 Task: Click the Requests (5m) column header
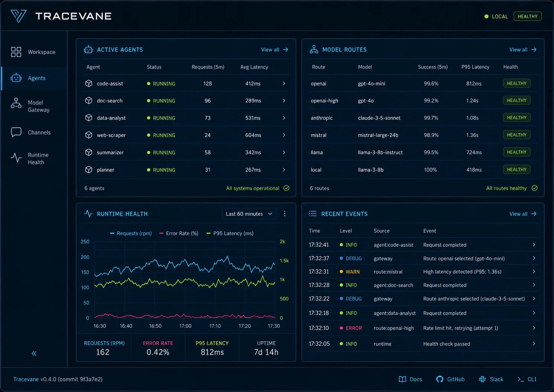(208, 67)
